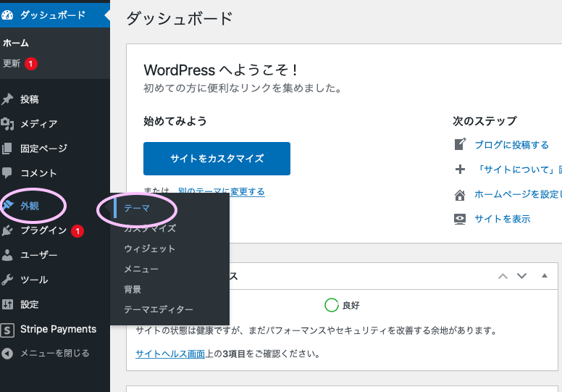562x392 pixels.
Task: Move site health panel up with arrow
Action: tap(502, 276)
